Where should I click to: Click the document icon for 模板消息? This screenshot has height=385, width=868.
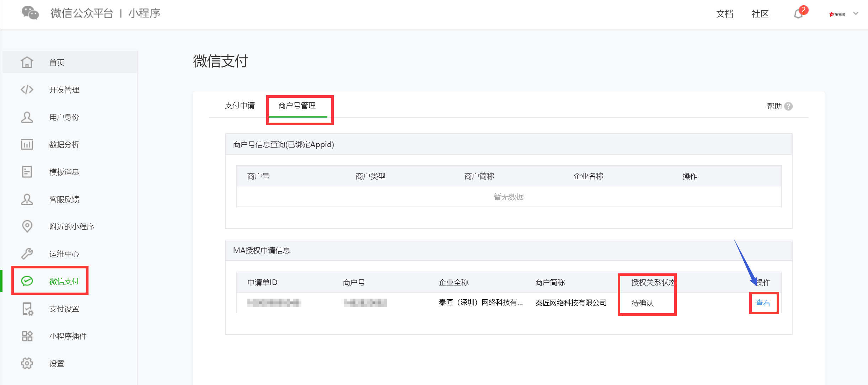click(27, 172)
